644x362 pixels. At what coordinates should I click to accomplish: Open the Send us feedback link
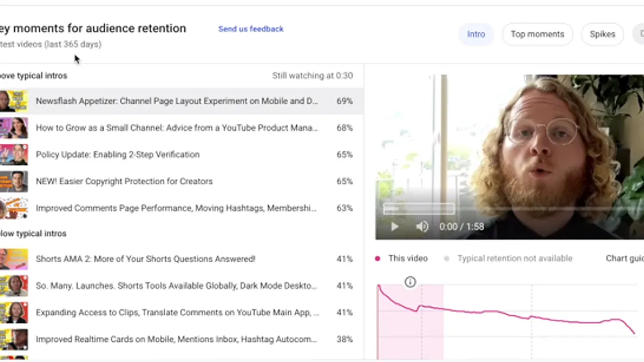[251, 29]
